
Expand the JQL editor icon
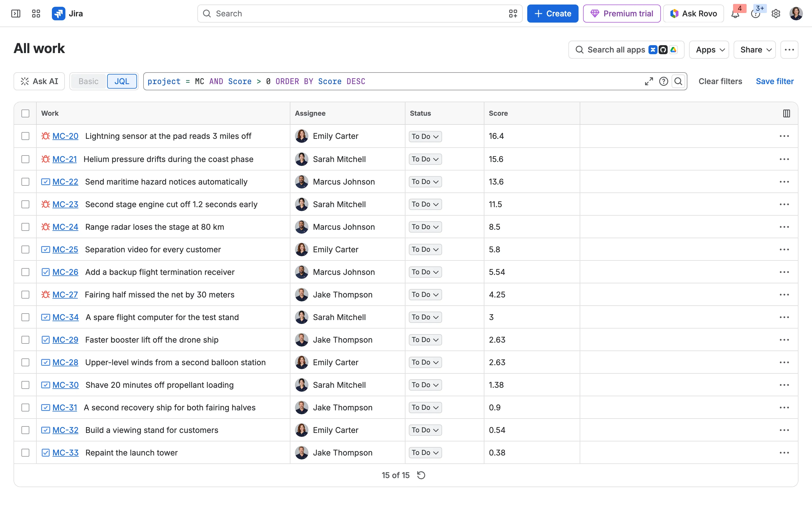648,81
